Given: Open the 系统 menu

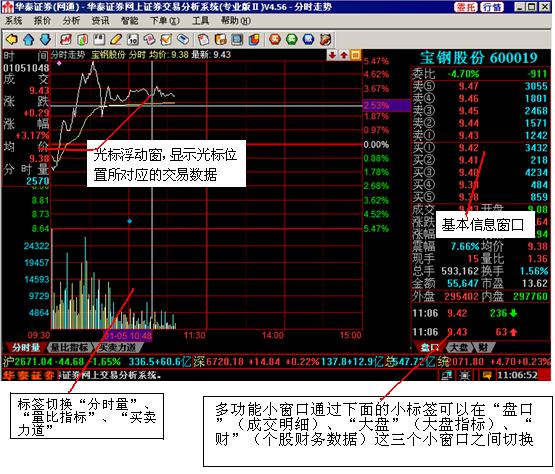Looking at the screenshot, I should pyautogui.click(x=14, y=21).
